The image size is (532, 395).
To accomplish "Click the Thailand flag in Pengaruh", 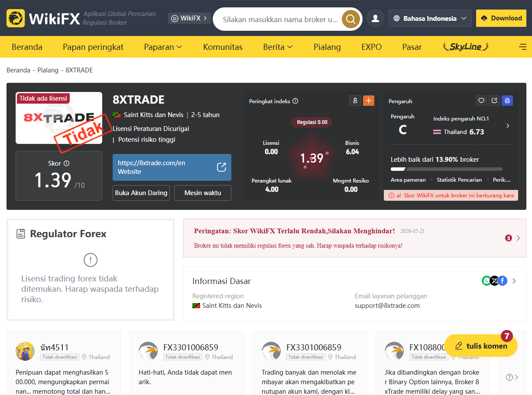I will tap(437, 132).
